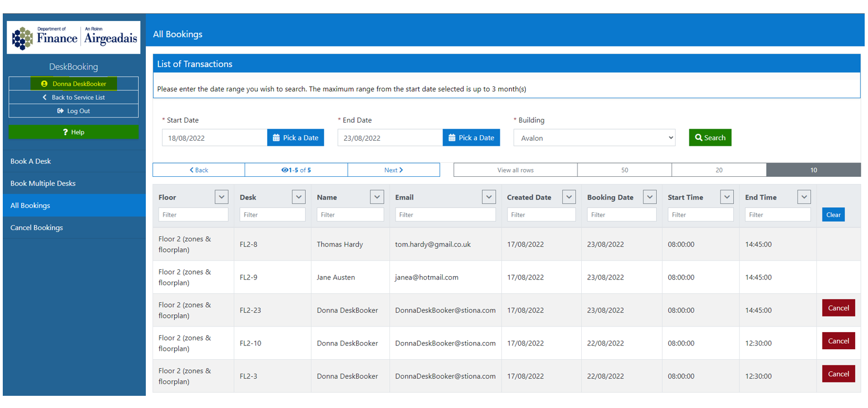
Task: Click the Department of Finance logo
Action: (x=73, y=37)
